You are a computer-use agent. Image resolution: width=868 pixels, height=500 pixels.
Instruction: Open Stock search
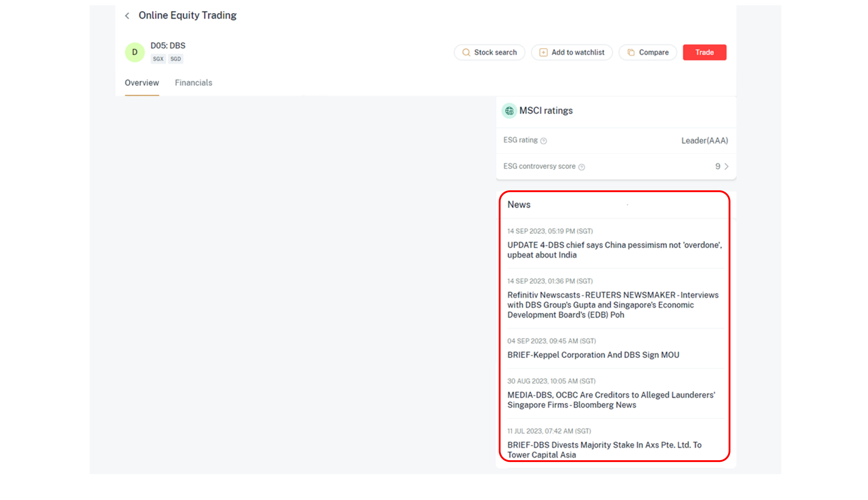point(489,53)
